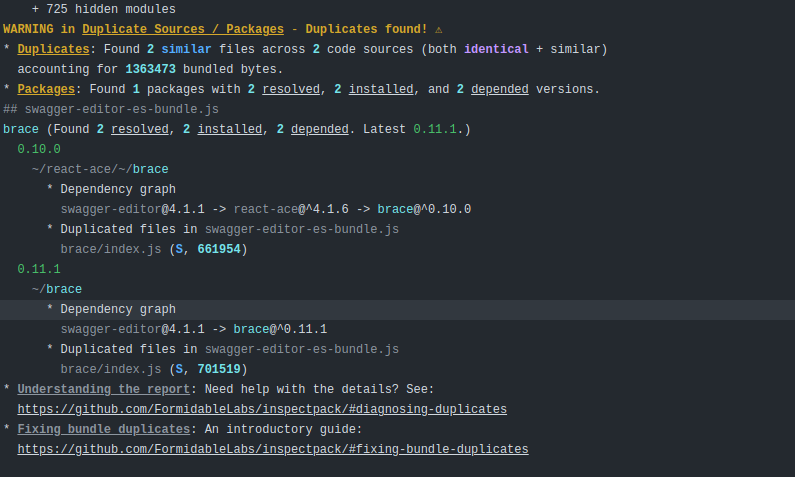Click 'brace/index.js' with size 701519
Screen dimensions: 795x477
[x=111, y=370]
